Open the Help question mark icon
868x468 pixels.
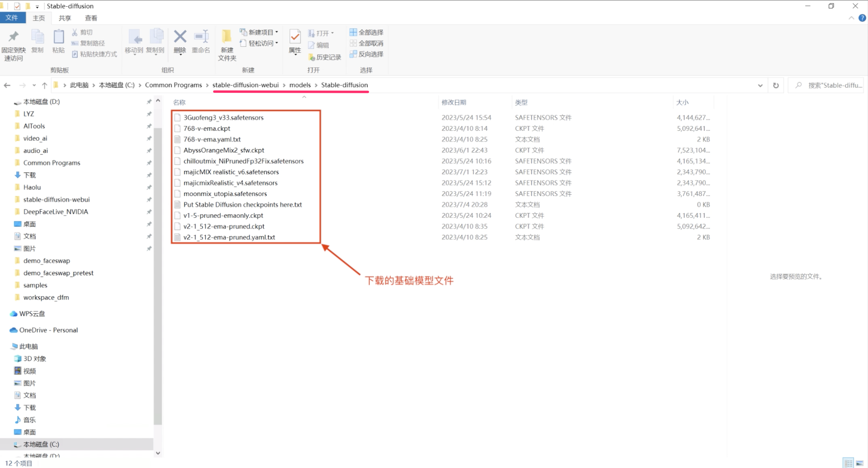click(x=862, y=18)
